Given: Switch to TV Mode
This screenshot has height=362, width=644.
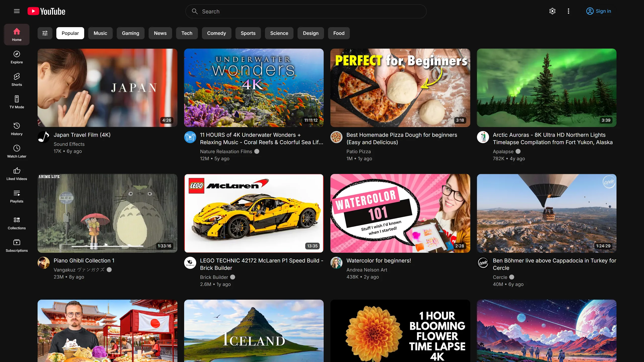Looking at the screenshot, I should (17, 102).
